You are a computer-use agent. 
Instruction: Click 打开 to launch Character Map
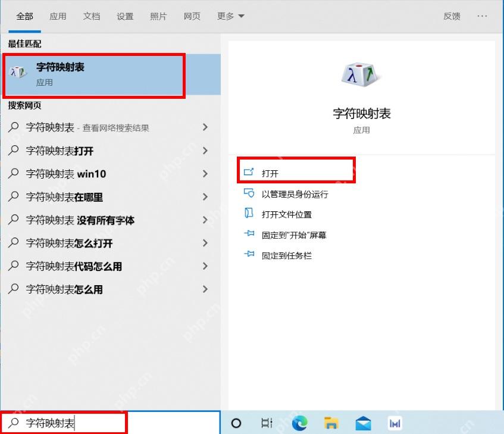pyautogui.click(x=270, y=174)
